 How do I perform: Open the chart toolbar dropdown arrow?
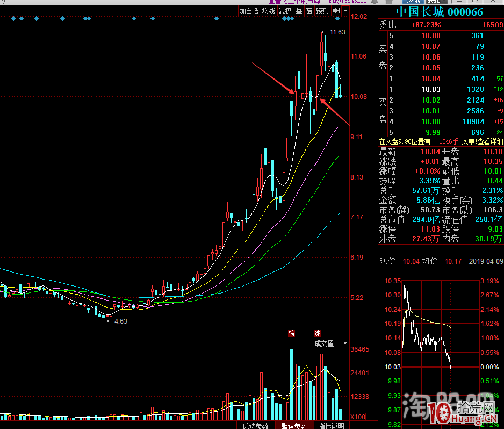pyautogui.click(x=345, y=11)
